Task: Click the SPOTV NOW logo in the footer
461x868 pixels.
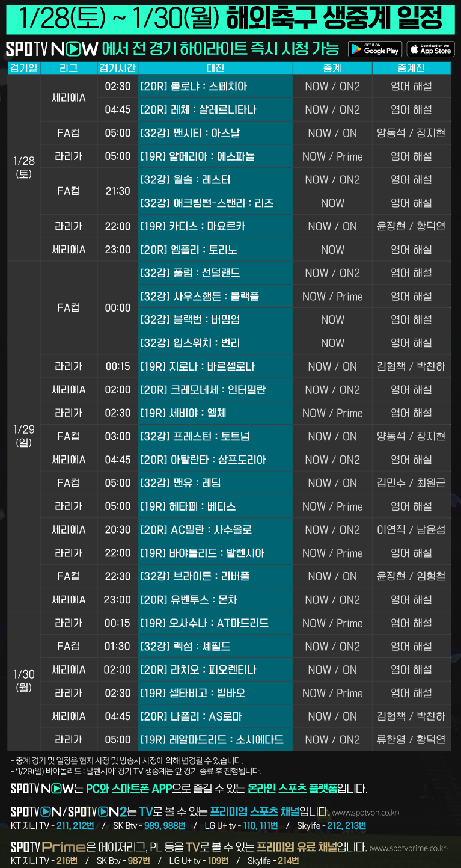Action: pos(42,788)
